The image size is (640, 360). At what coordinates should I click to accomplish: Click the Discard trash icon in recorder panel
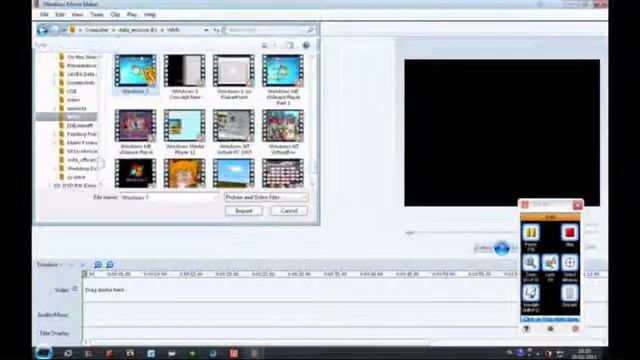tap(569, 293)
